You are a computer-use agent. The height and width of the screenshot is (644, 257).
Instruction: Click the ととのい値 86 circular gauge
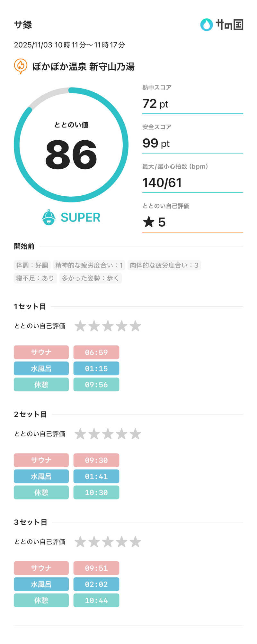click(x=71, y=145)
